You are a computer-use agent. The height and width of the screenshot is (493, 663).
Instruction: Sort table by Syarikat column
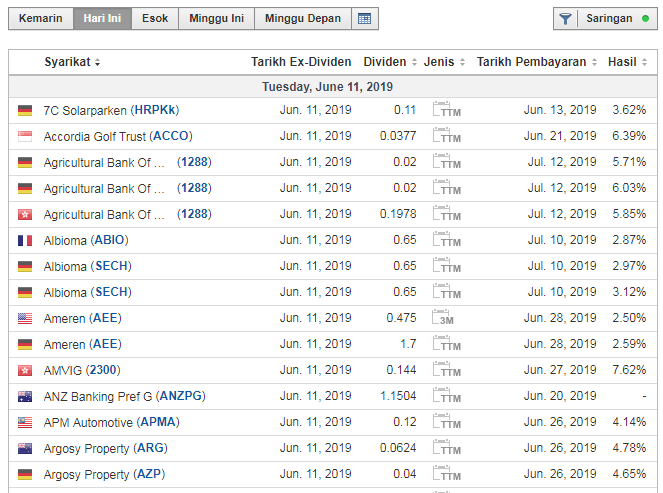(72, 62)
